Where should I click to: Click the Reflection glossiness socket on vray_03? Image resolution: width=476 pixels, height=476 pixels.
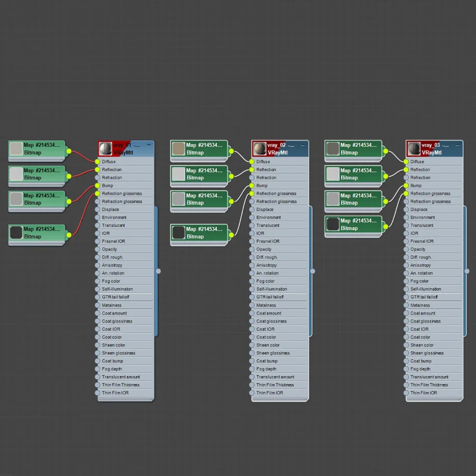[x=406, y=194]
